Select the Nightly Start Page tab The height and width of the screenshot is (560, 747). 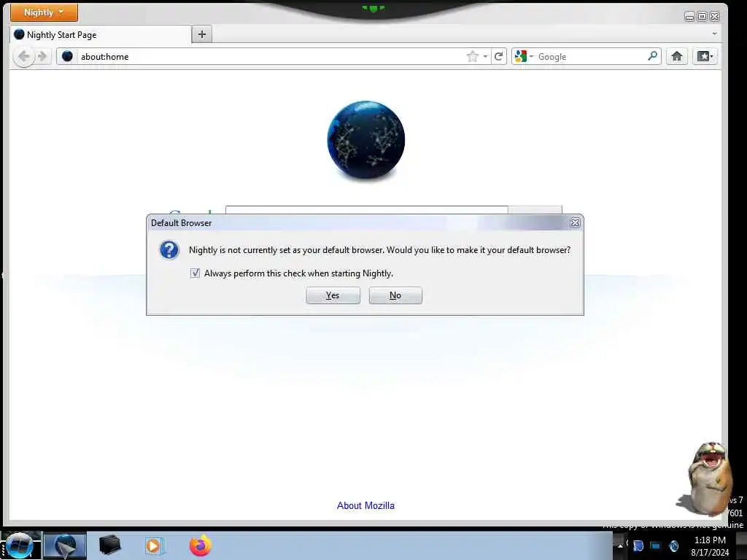(x=101, y=35)
